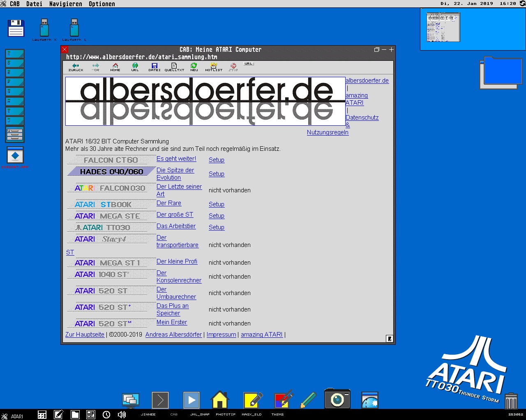Follow the 'Es geht weiter!' link

(x=176, y=159)
